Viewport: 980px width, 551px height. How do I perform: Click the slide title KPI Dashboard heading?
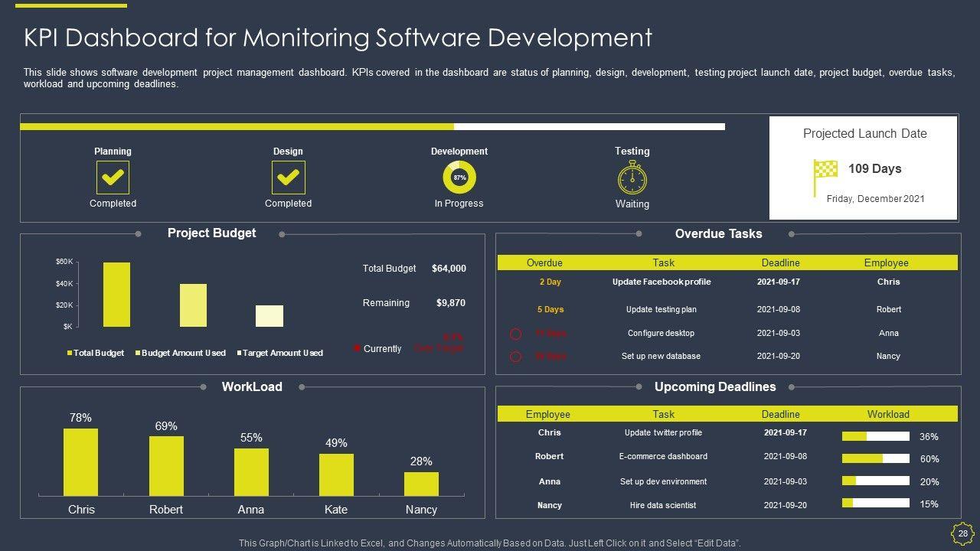click(338, 37)
